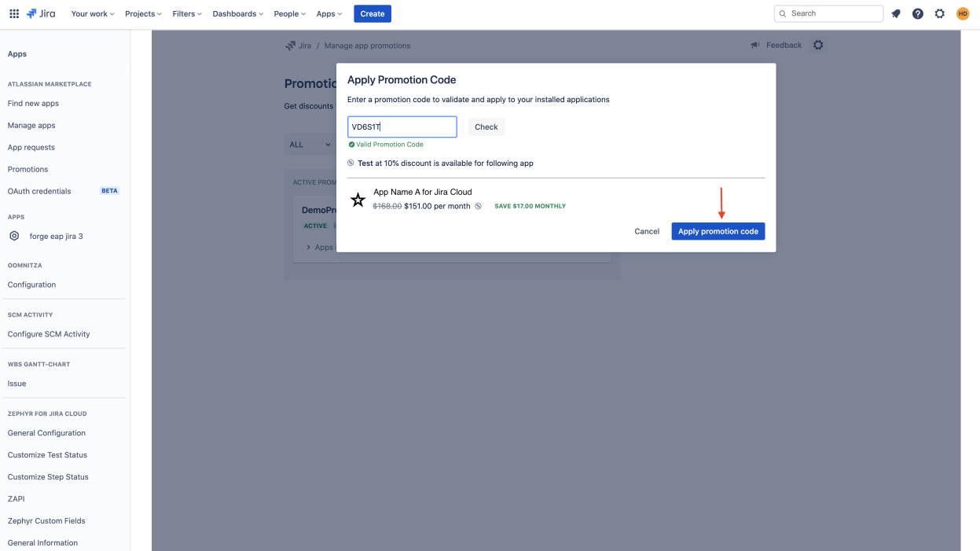Open the app switcher grid icon

click(x=14, y=13)
